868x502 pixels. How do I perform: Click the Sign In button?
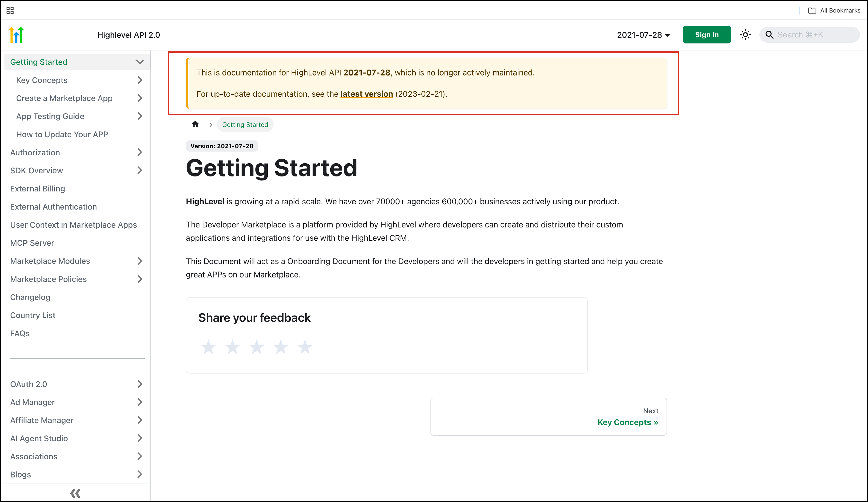point(707,35)
